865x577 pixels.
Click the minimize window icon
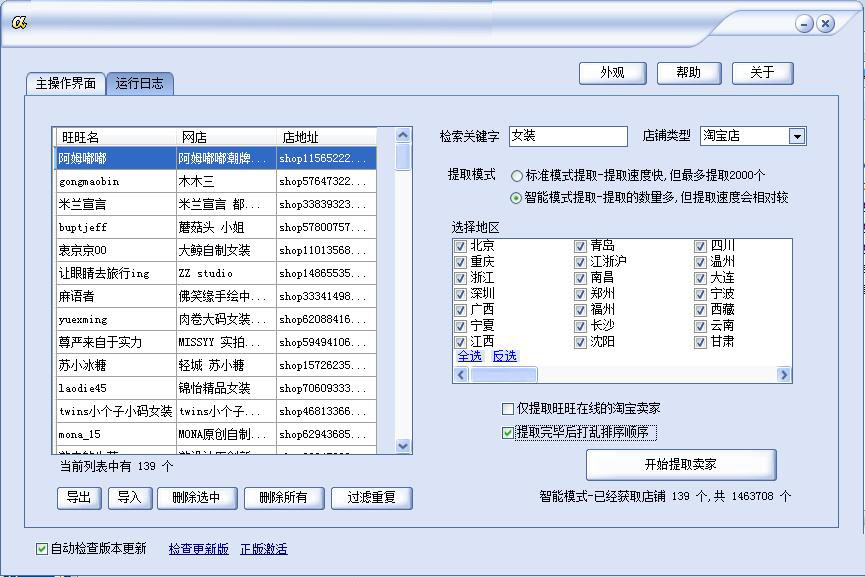click(804, 23)
